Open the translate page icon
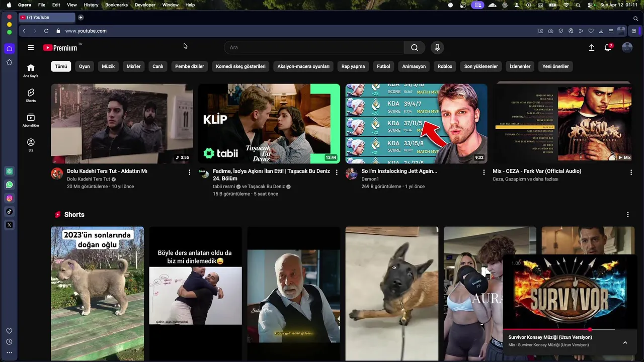The width and height of the screenshot is (644, 362). pos(571,31)
